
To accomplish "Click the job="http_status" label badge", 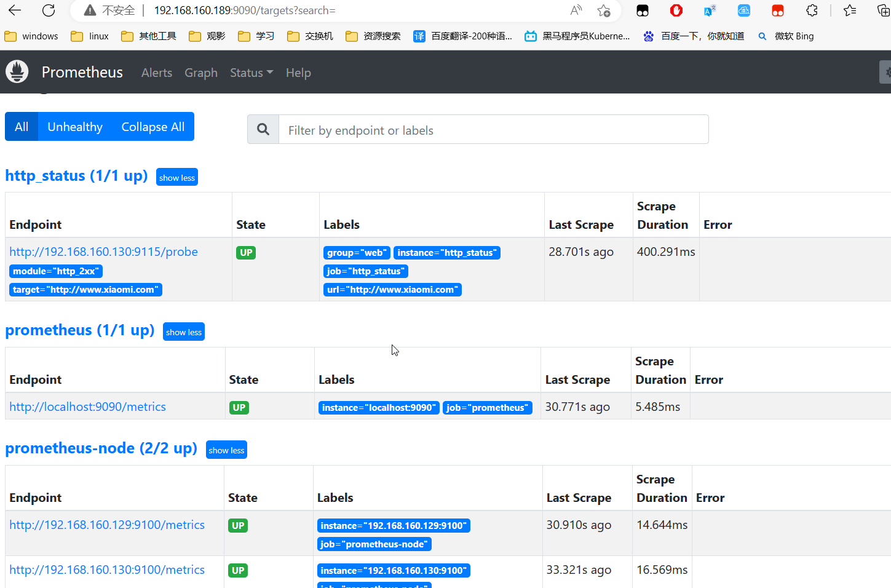I will click(366, 271).
